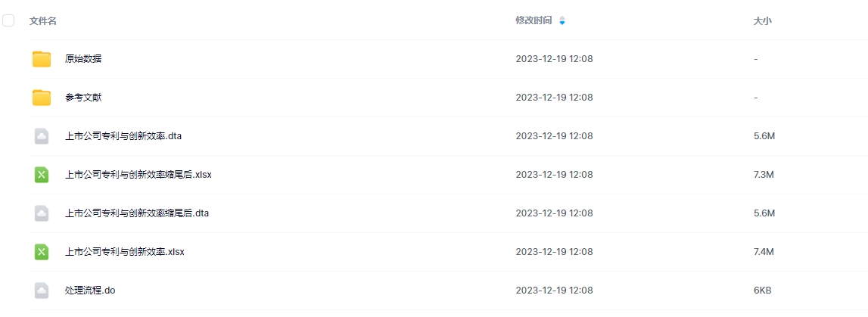868x317 pixels.
Task: Sort the list by 文件名 column
Action: point(43,21)
